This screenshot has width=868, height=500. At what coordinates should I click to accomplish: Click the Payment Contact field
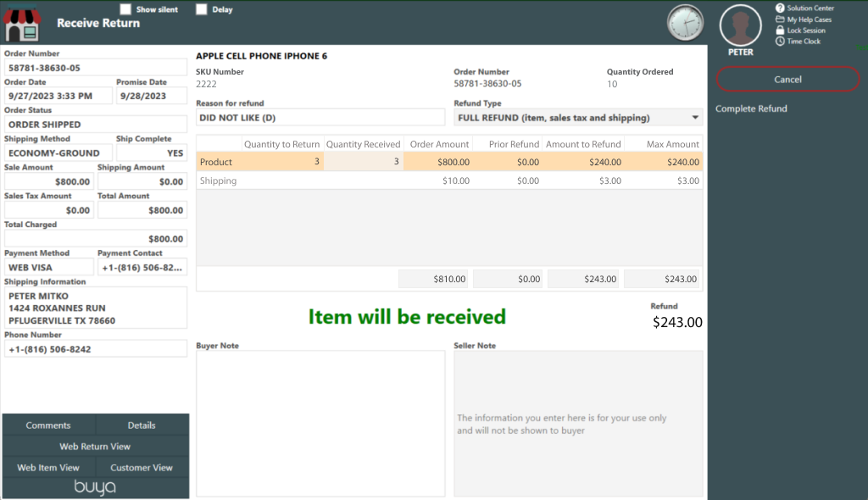tap(142, 268)
